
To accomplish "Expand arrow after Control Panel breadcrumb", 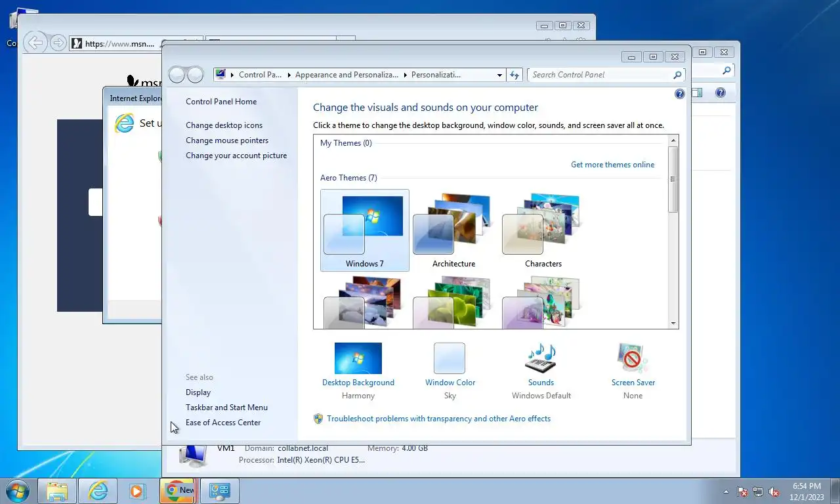I will click(x=289, y=75).
